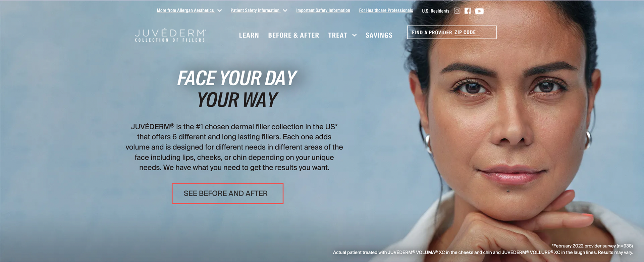Viewport: 644px width, 262px height.
Task: Open the TREAT nav item
Action: pyautogui.click(x=338, y=35)
